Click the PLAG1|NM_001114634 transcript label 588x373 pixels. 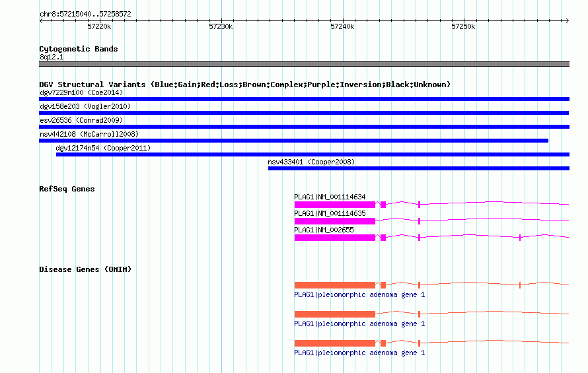click(330, 197)
